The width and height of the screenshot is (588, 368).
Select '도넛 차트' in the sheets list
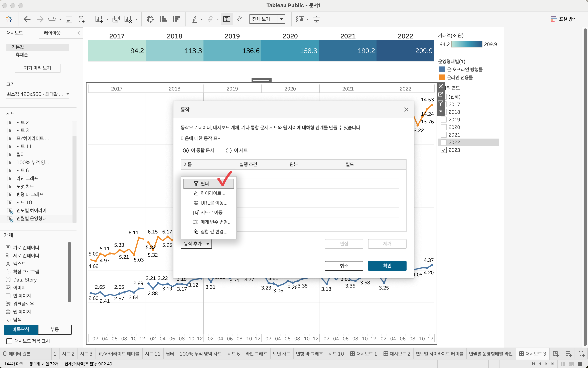pos(25,186)
